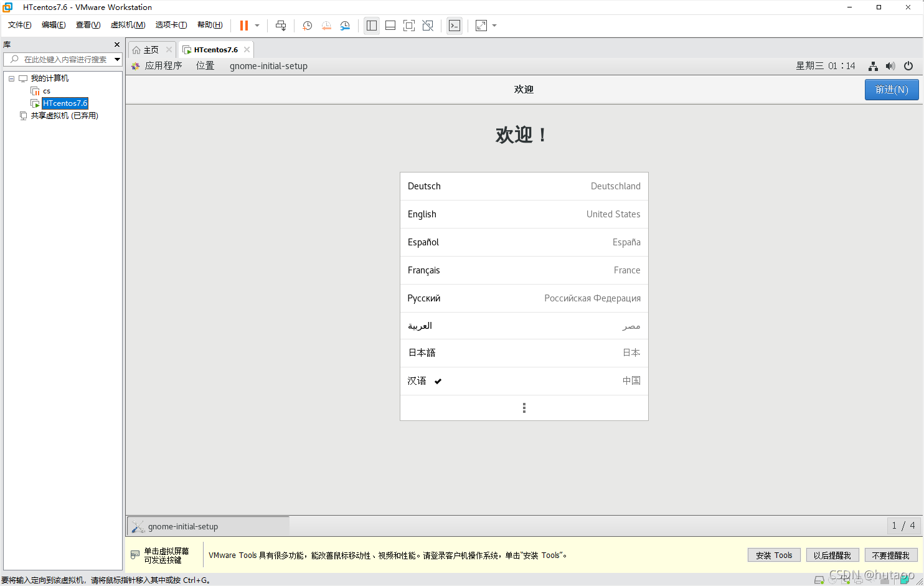Screen dimensions: 924x586
Task: Close the library panel
Action: (x=117, y=45)
